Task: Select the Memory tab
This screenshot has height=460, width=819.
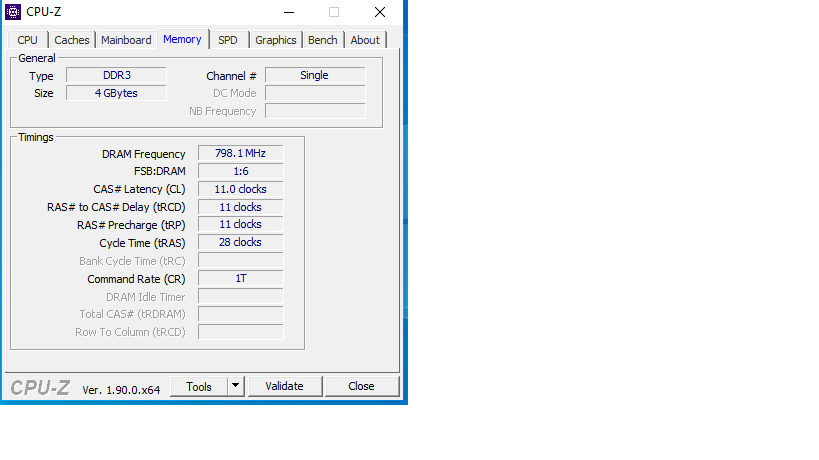Action: point(182,39)
